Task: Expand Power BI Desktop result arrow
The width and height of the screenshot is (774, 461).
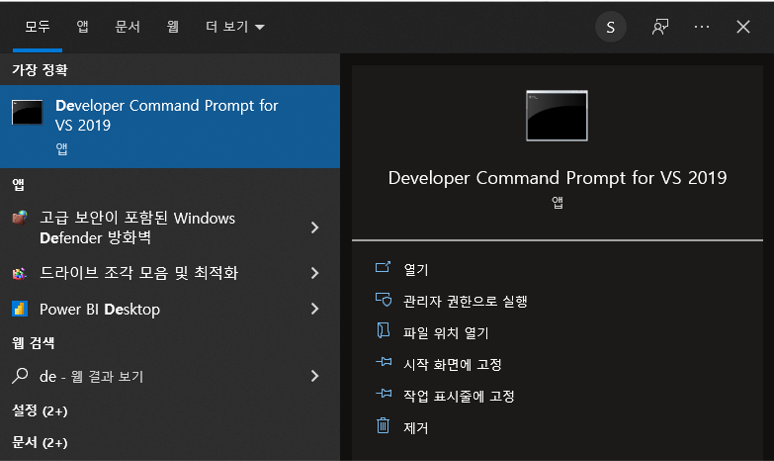Action: pyautogui.click(x=315, y=309)
